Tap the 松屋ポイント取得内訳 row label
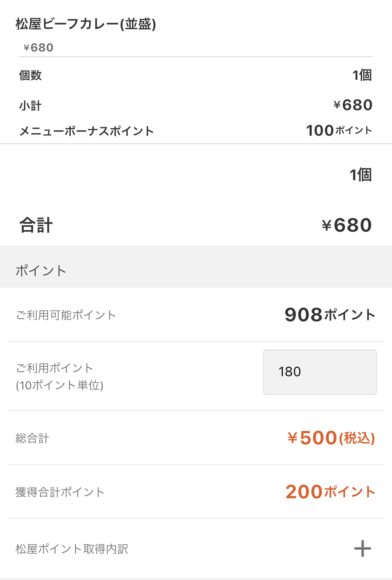The image size is (392, 580). click(x=72, y=549)
